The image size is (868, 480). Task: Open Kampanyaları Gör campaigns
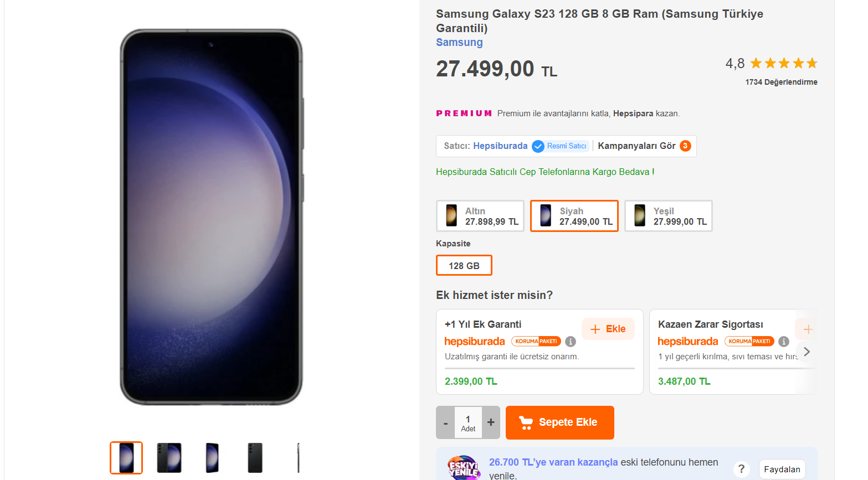tap(636, 146)
